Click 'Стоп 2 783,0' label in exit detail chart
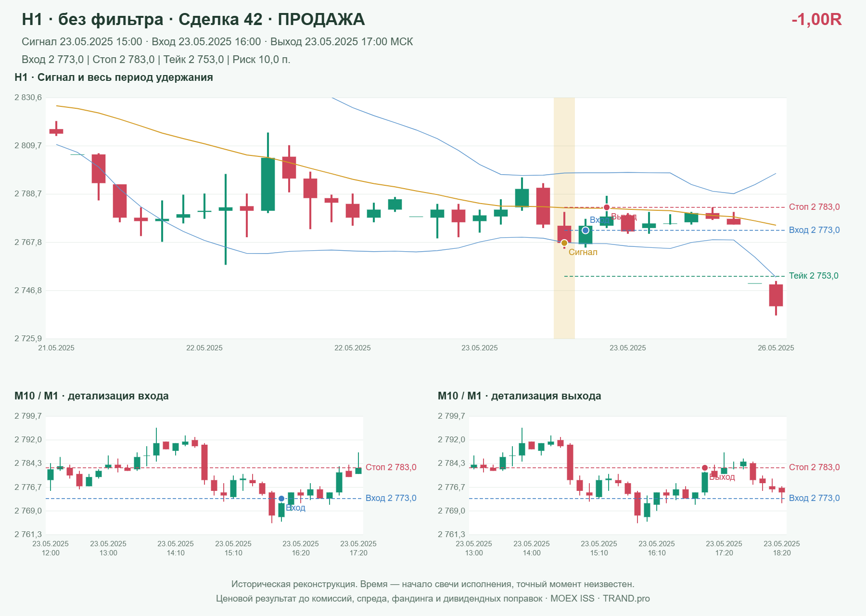866x616 pixels. coord(815,467)
